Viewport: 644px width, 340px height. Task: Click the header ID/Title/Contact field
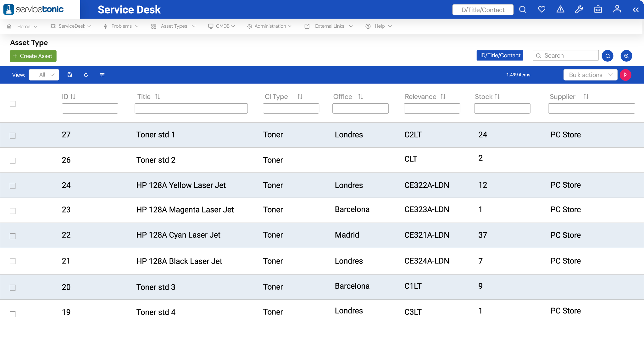coord(483,10)
